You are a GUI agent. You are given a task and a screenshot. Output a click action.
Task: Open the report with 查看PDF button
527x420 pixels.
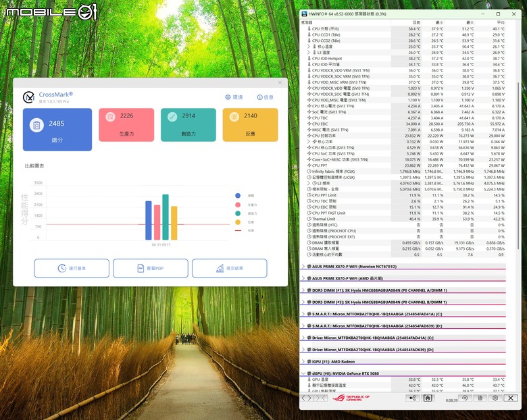point(151,268)
